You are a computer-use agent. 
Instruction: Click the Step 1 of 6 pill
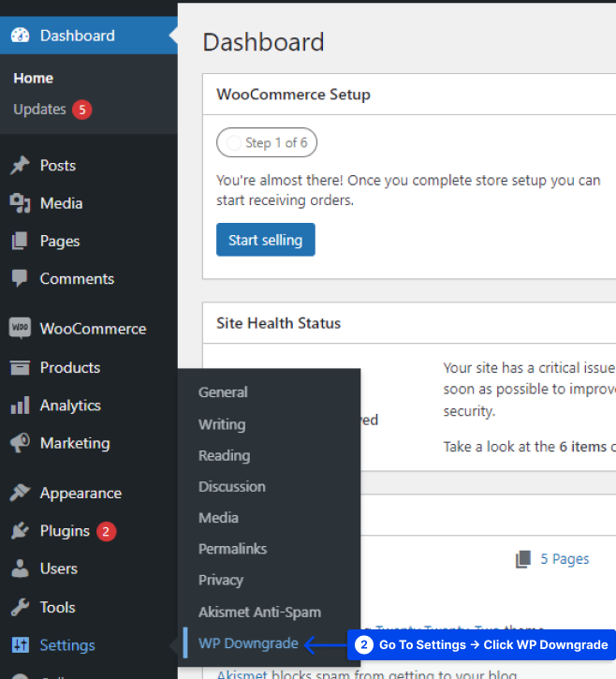pyautogui.click(x=267, y=142)
